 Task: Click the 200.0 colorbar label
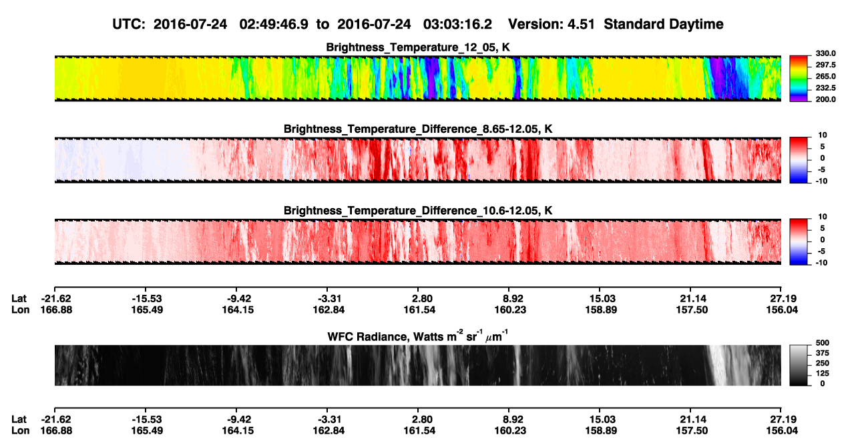click(x=825, y=99)
